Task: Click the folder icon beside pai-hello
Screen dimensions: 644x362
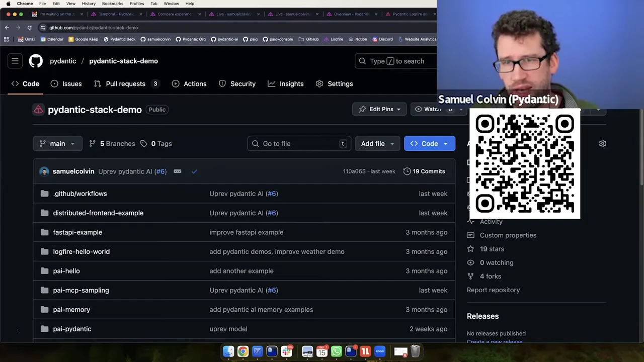Action: [44, 271]
